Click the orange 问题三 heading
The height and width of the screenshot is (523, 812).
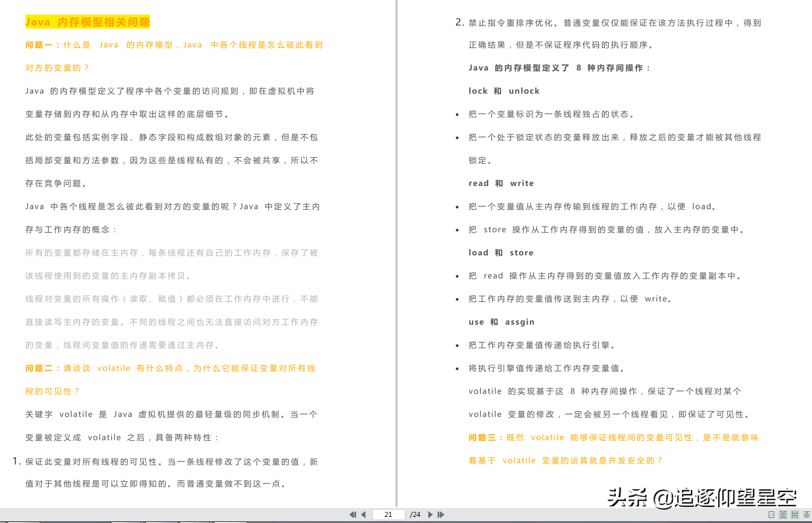pyautogui.click(x=614, y=449)
